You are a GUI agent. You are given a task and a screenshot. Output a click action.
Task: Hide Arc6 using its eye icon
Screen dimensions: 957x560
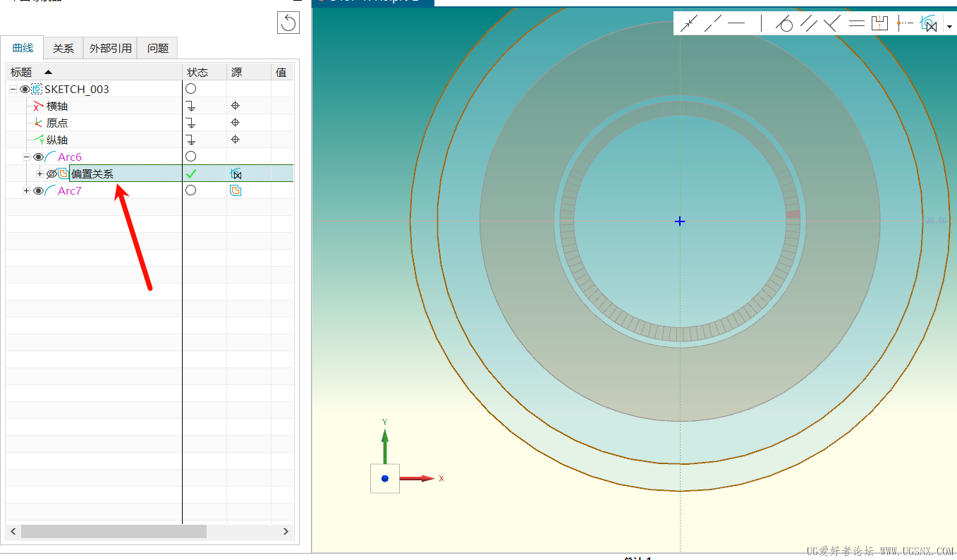(38, 157)
